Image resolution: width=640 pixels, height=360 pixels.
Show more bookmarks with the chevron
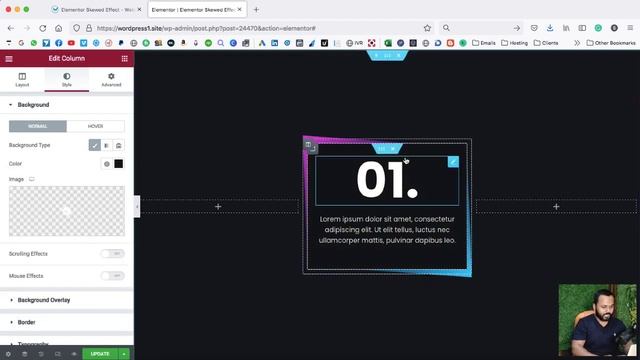point(577,43)
